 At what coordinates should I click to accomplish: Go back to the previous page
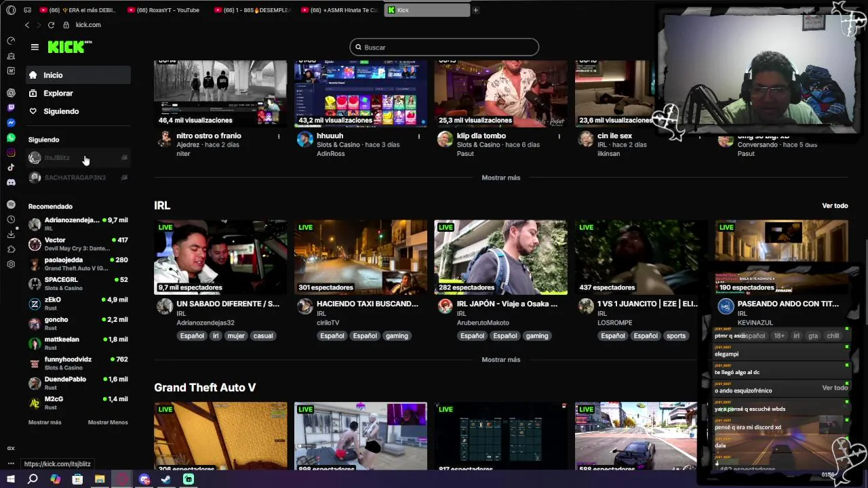[x=27, y=25]
